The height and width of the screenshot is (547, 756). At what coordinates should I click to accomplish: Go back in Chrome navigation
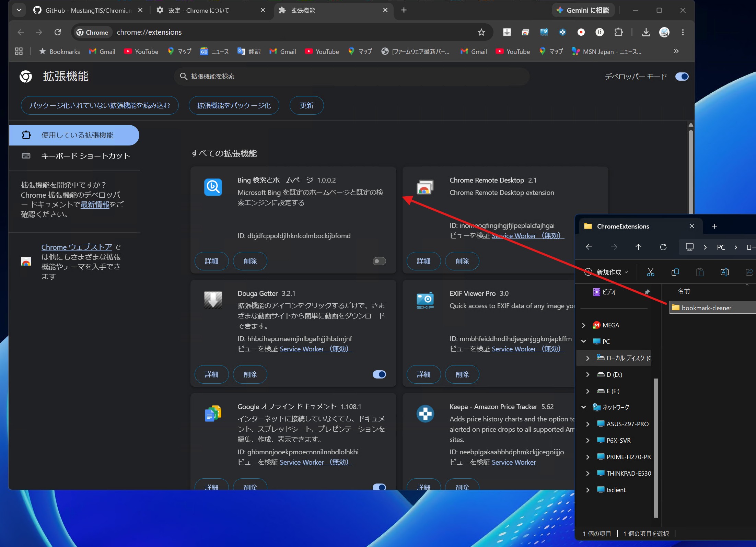21,32
